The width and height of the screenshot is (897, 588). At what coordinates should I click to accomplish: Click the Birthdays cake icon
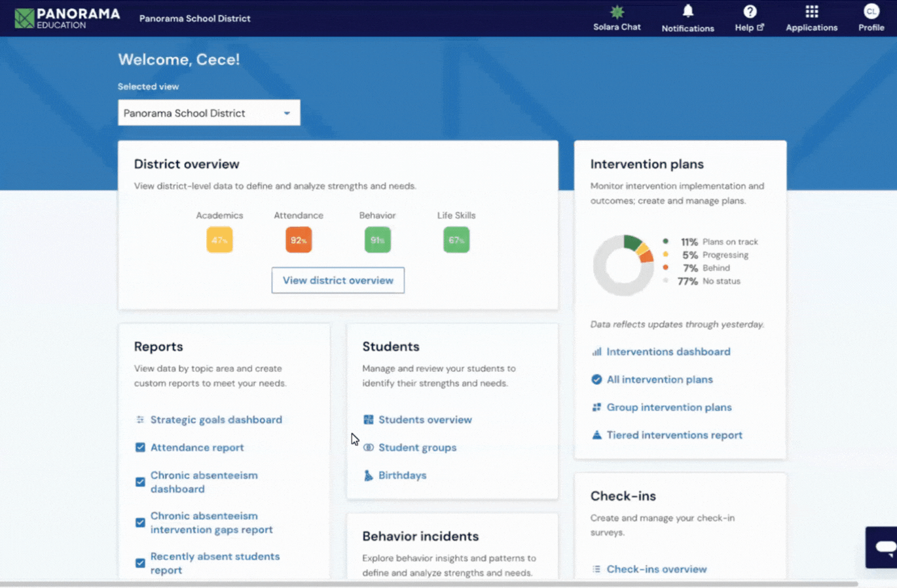(369, 475)
